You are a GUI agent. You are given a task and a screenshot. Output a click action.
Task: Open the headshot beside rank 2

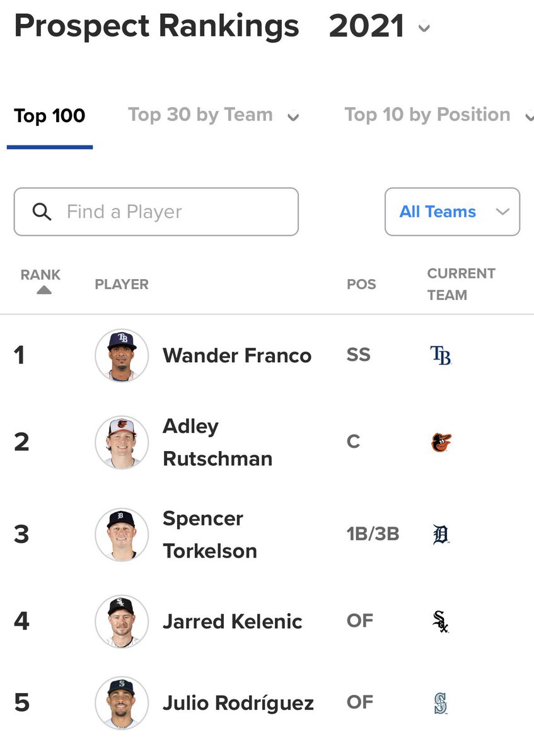[x=122, y=442]
